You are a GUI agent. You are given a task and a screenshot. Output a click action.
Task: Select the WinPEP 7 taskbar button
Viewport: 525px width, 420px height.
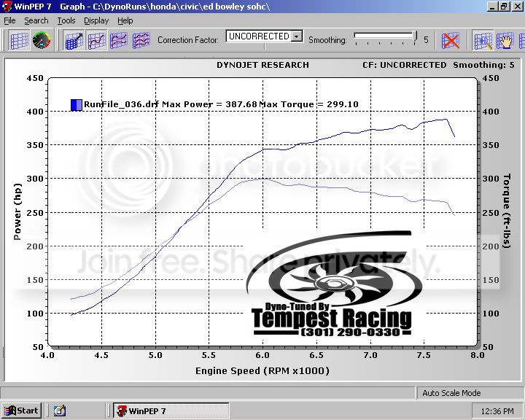(x=171, y=411)
